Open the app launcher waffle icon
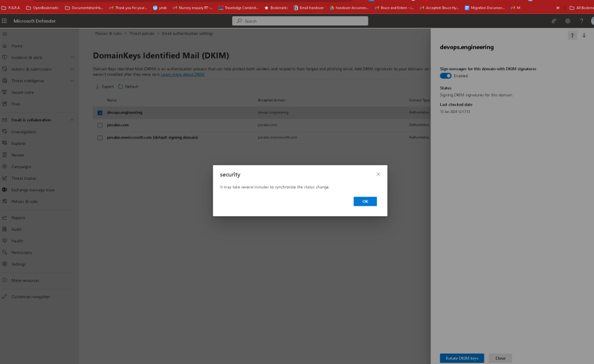 (x=4, y=21)
